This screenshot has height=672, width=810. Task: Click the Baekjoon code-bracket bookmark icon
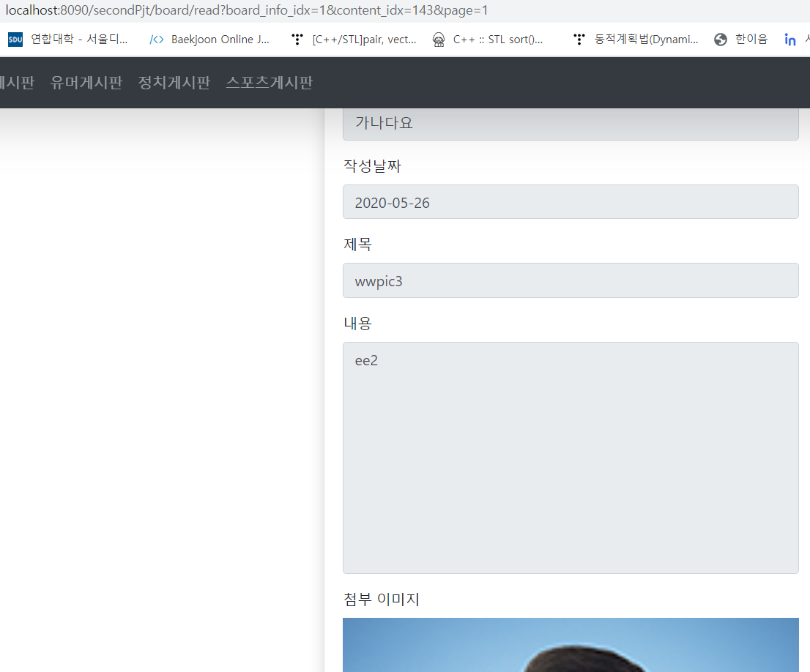[157, 40]
